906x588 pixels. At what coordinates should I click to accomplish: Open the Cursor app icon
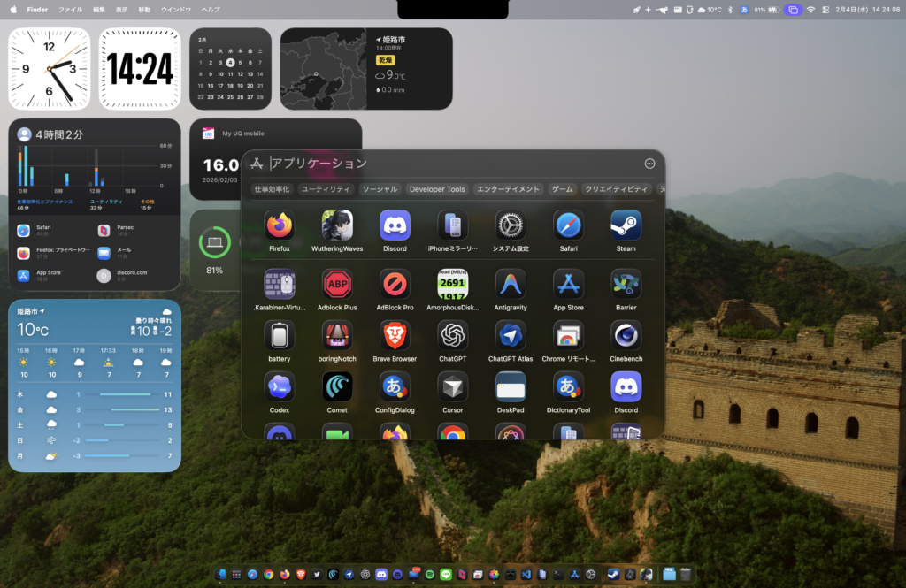(x=453, y=387)
